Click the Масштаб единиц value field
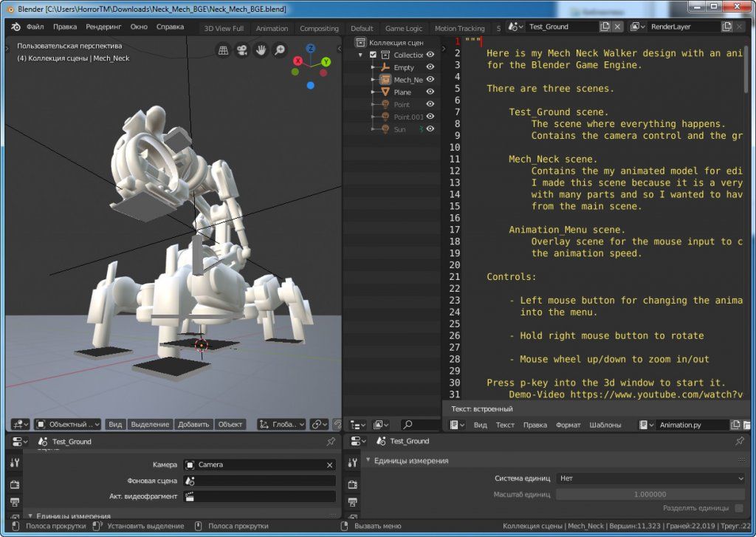The image size is (756, 537). [x=650, y=494]
